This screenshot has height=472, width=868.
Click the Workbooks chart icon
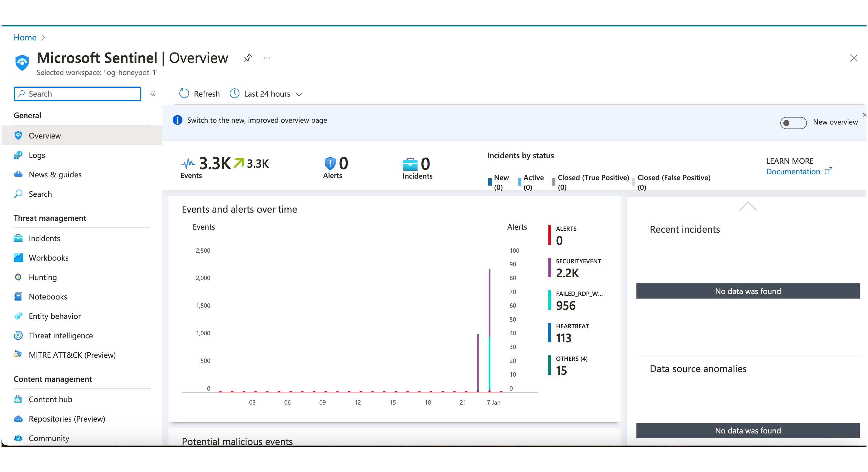click(x=18, y=258)
